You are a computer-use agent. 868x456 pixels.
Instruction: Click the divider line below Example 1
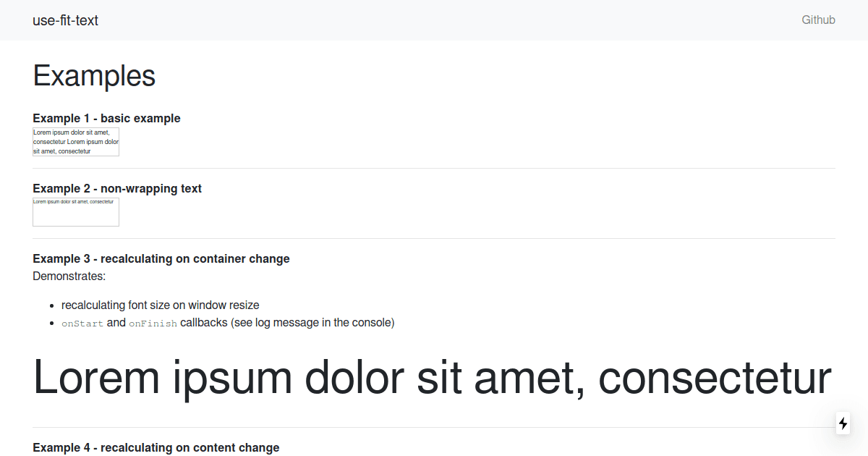click(x=434, y=168)
